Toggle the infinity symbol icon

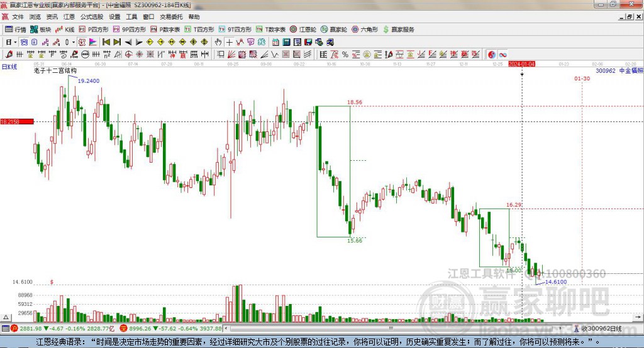coord(502,55)
